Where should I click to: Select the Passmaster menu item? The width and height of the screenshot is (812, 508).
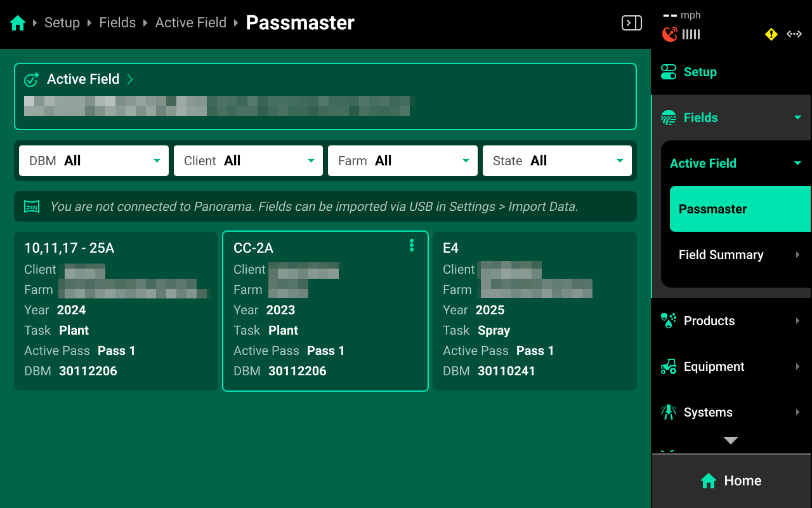(x=740, y=209)
